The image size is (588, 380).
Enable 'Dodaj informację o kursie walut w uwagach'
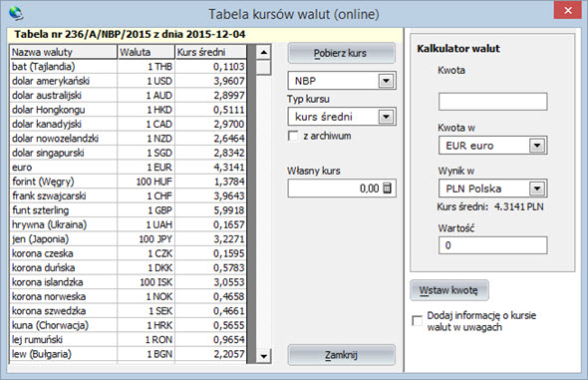point(417,321)
